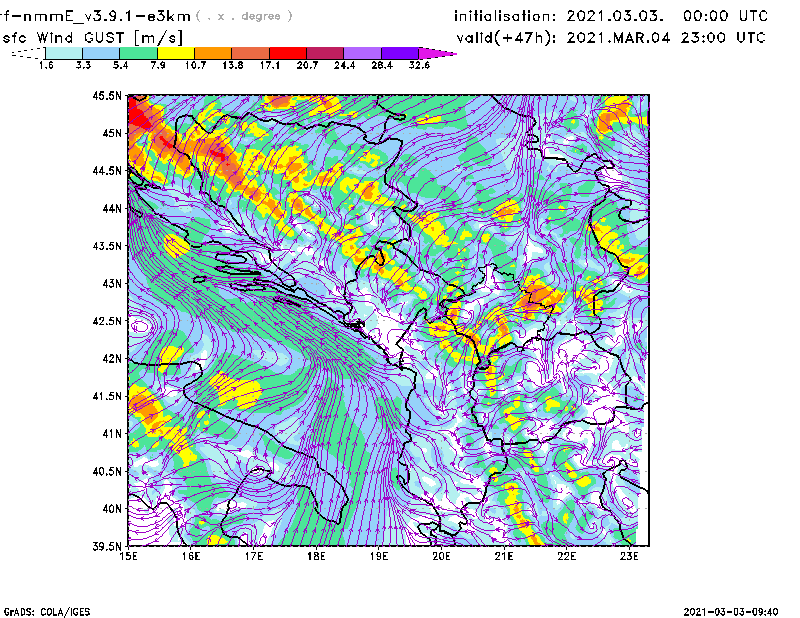
Task: Click the initialisation date '2021.03.03.'
Action: click(615, 16)
